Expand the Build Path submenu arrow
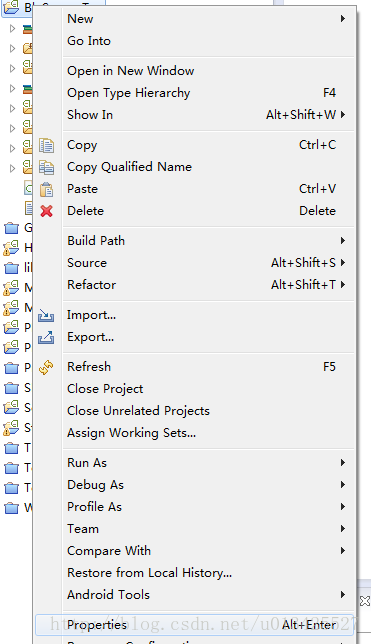 tap(343, 241)
